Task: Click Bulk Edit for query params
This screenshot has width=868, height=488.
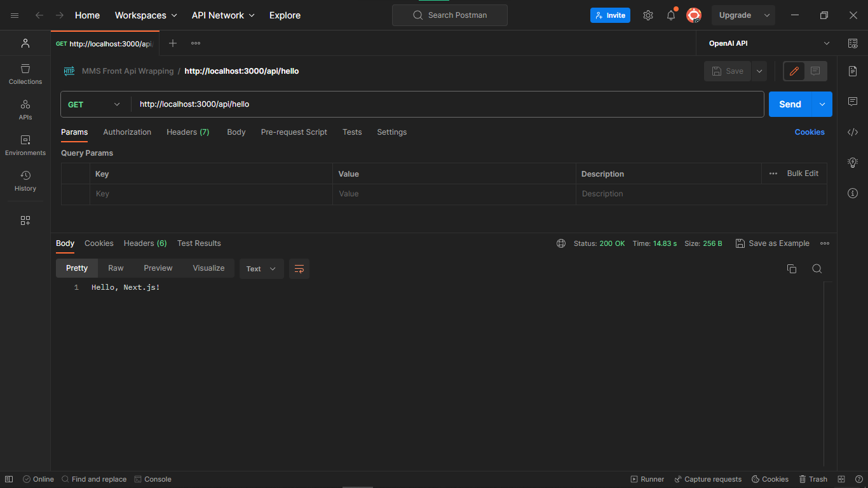Action: click(803, 173)
